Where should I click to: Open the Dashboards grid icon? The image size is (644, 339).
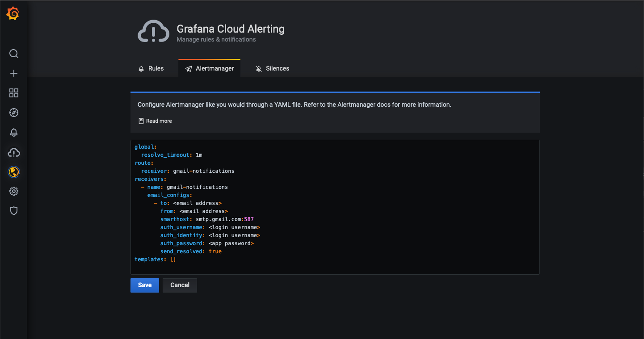pyautogui.click(x=14, y=93)
